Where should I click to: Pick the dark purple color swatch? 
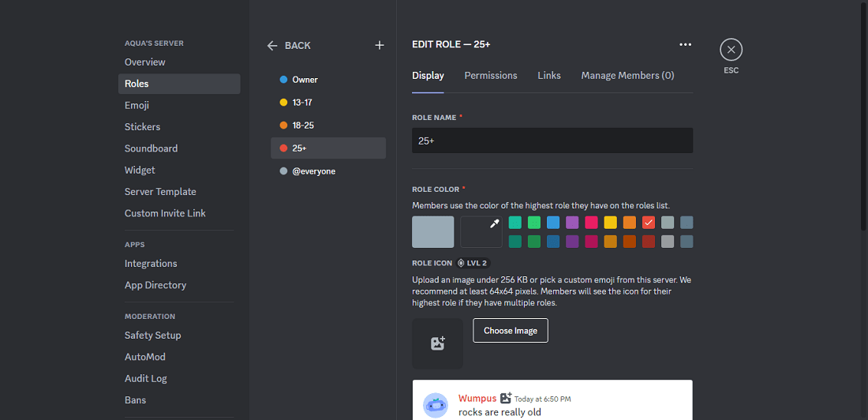[x=572, y=242]
